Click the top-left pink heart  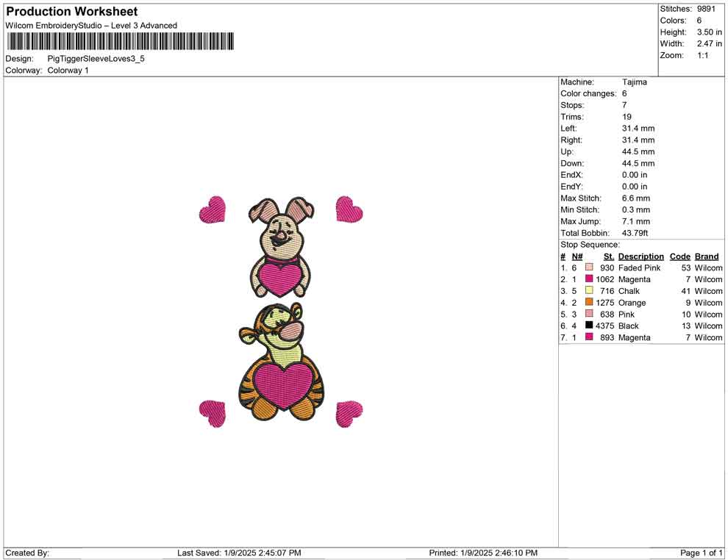[213, 209]
